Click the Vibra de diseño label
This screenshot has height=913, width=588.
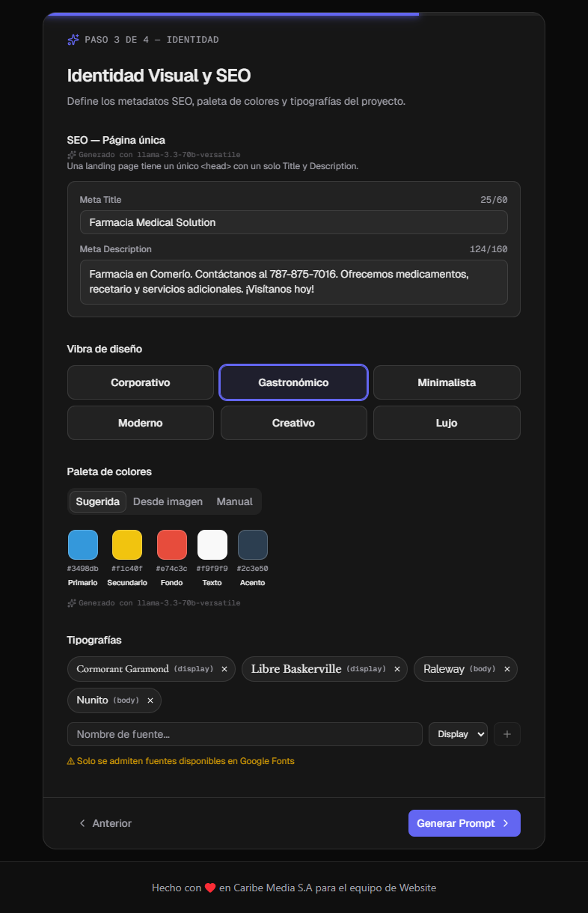(x=105, y=349)
